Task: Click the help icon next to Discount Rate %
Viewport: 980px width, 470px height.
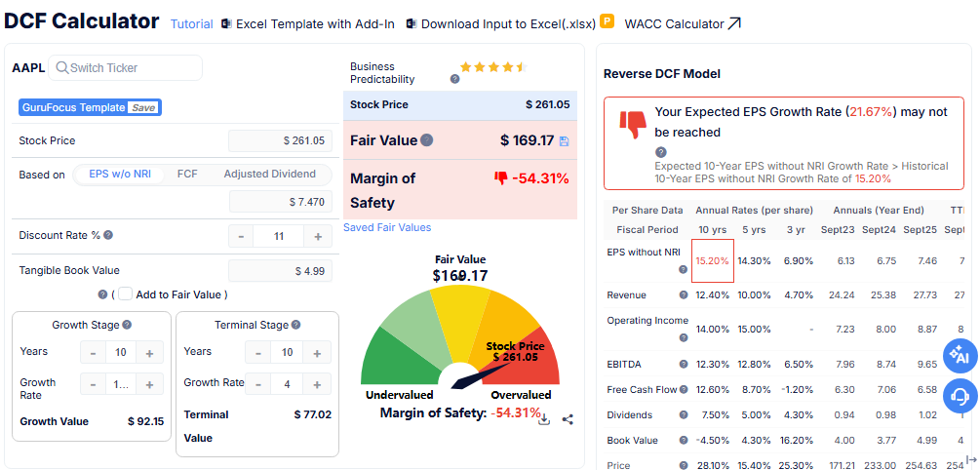Action: tap(108, 235)
